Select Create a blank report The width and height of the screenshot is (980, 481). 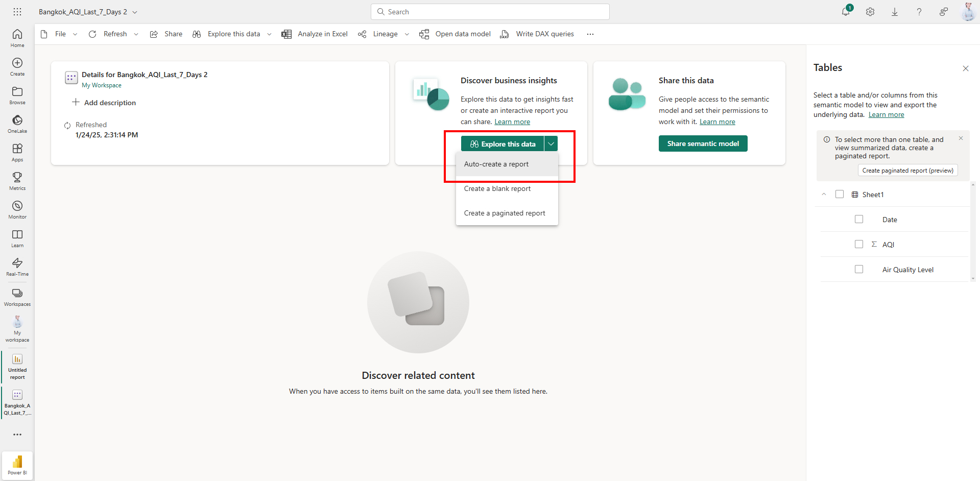[x=507, y=188]
